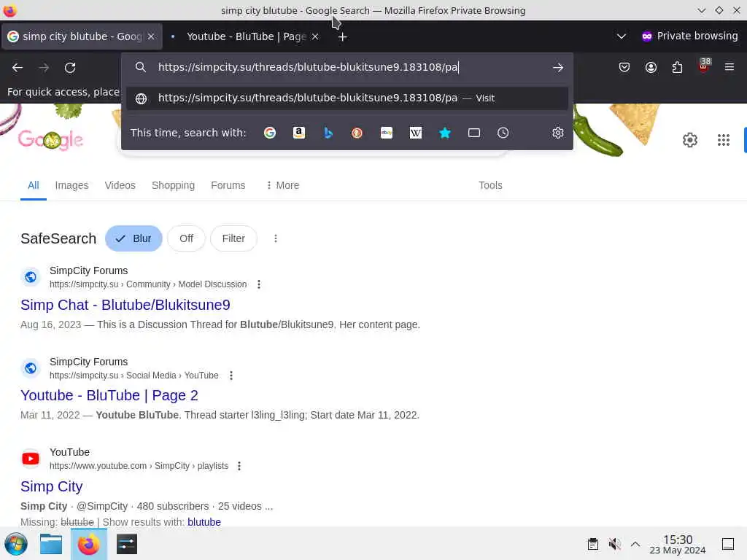Search this time in Bookmarks
Image resolution: width=747 pixels, height=560 pixels.
click(x=445, y=133)
